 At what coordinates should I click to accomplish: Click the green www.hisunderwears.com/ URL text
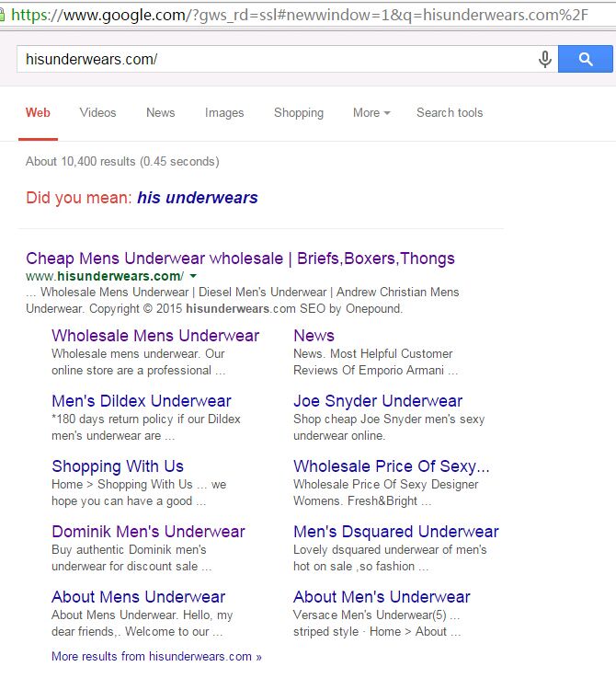[105, 276]
